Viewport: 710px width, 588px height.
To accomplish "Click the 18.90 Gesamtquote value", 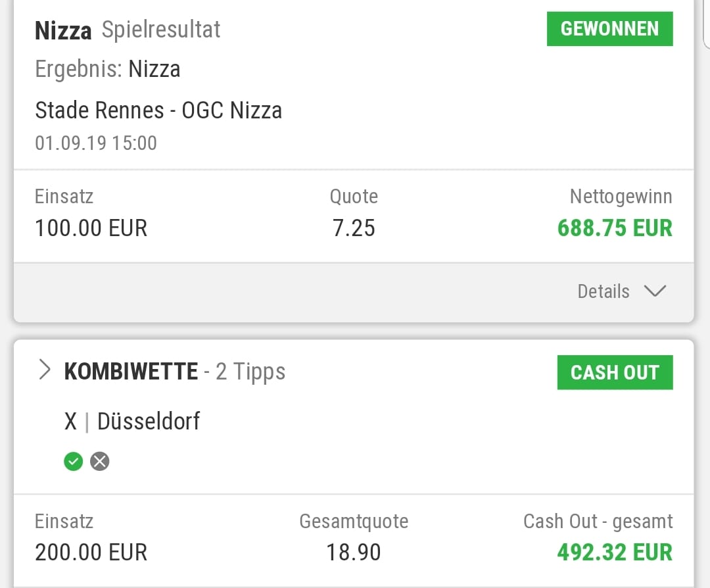I will (354, 552).
